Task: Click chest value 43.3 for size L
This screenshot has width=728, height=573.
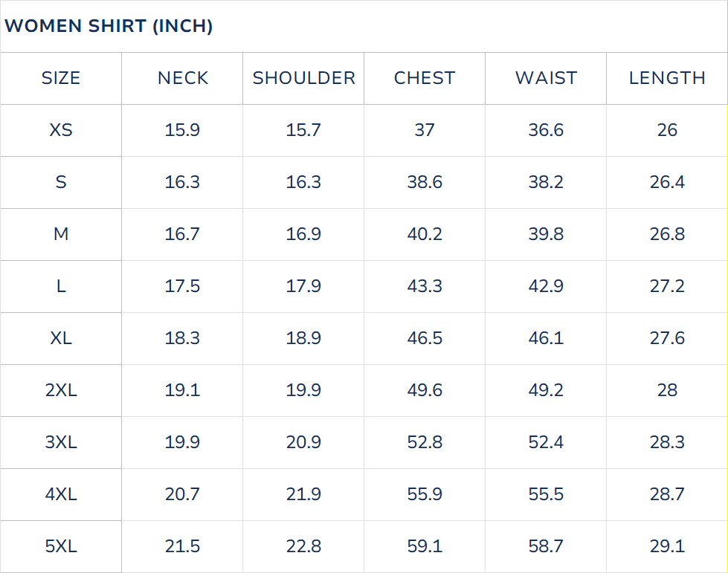Action: pyautogui.click(x=425, y=286)
